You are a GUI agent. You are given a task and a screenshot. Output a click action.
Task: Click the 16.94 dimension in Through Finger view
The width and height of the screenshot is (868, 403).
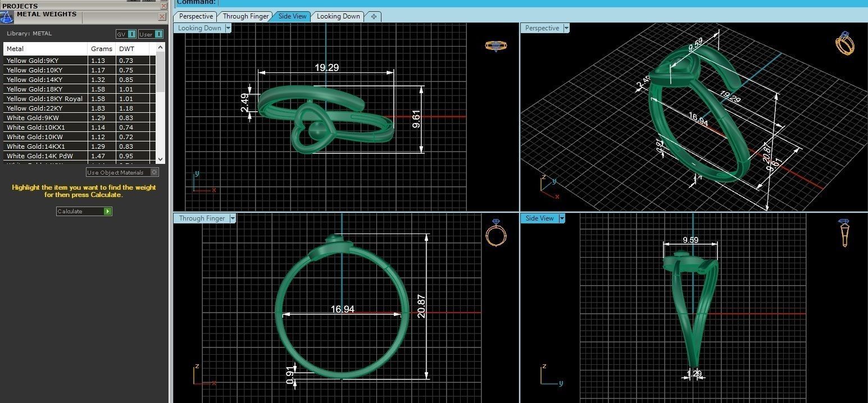pyautogui.click(x=342, y=309)
